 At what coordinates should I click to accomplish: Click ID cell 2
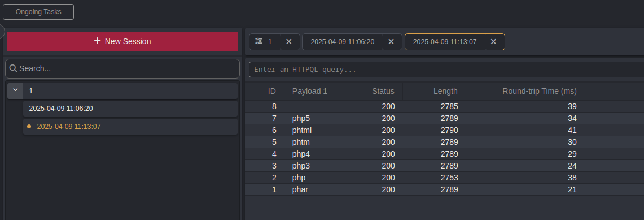coord(274,178)
